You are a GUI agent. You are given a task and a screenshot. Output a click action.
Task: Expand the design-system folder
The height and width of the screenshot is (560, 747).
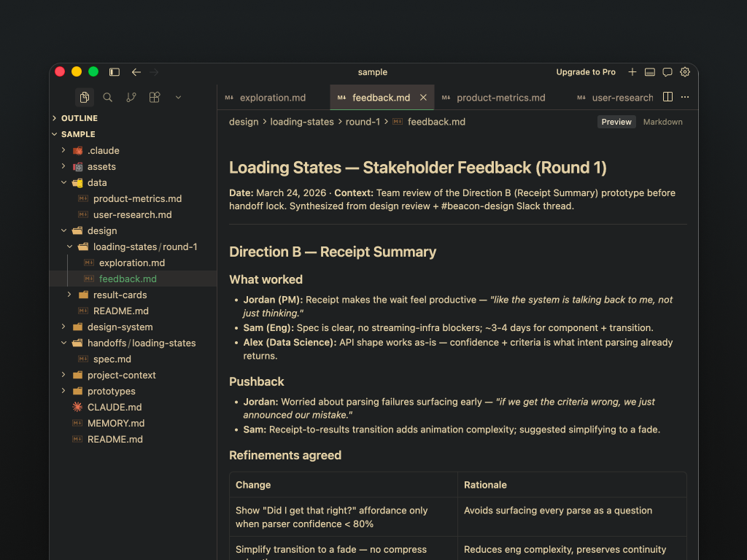133,327
